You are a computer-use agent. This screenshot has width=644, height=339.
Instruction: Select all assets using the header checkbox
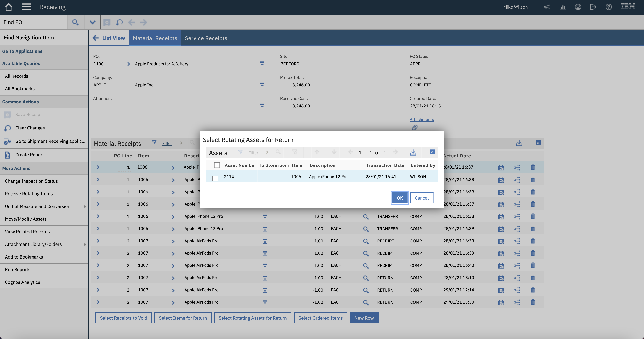[217, 165]
